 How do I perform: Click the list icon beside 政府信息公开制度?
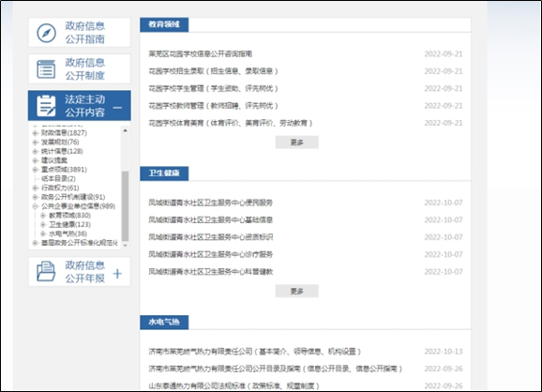coord(46,68)
